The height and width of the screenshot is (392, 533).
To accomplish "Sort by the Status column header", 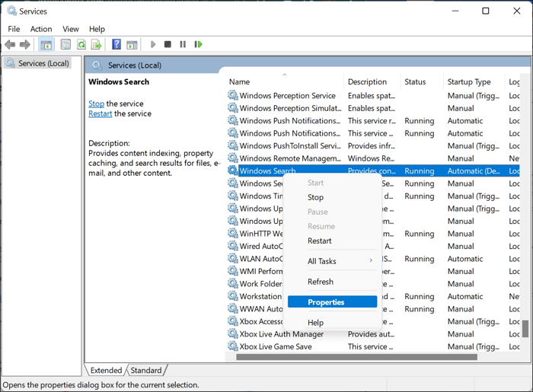I will point(422,82).
